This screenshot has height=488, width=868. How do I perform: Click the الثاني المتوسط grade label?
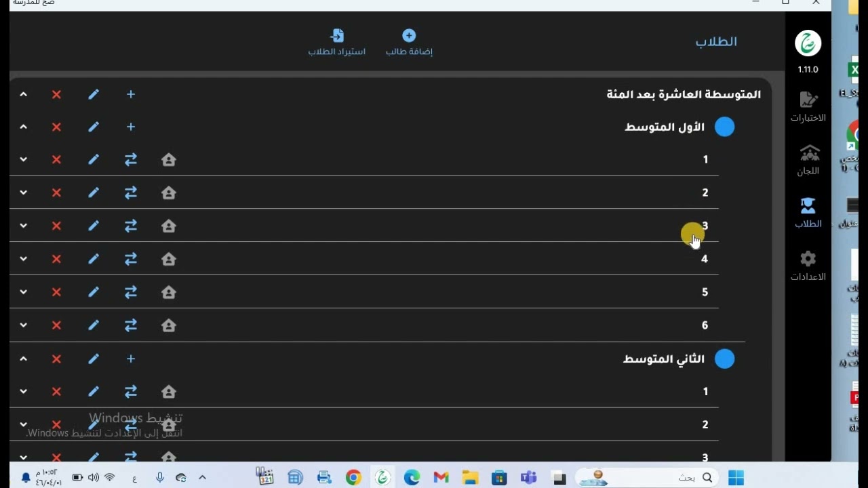pyautogui.click(x=664, y=359)
